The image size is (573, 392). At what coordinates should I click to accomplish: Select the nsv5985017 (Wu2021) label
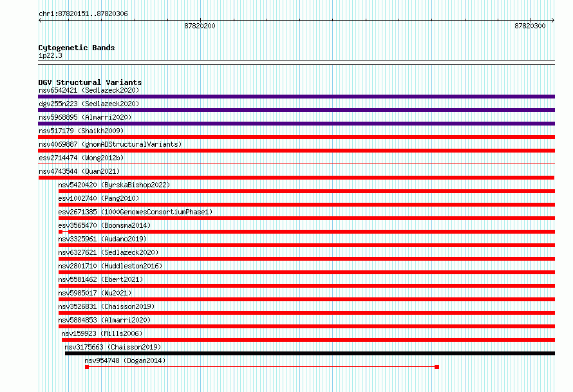95,293
